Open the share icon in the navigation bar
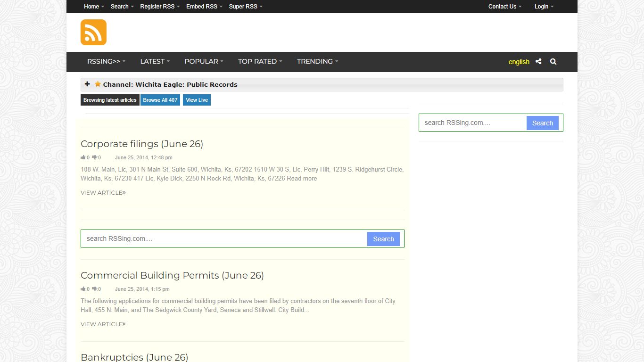Viewport: 644px width, 362px height. [x=538, y=62]
